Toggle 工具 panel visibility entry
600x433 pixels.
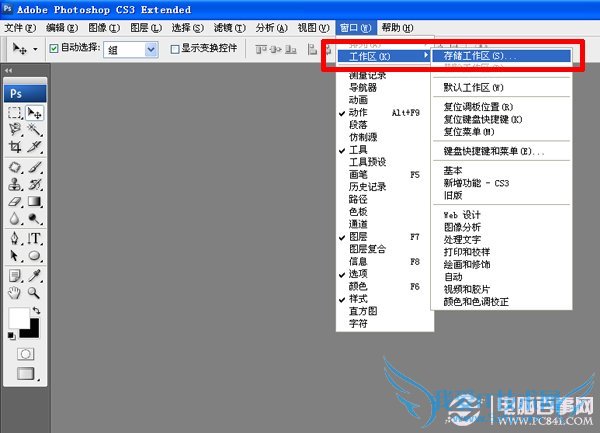tap(385, 150)
